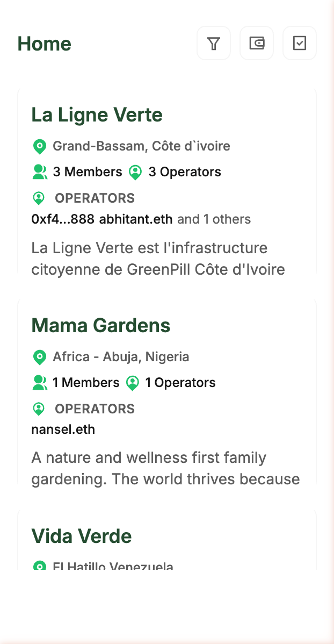Click location pin beside Abuja, Nigeria

pyautogui.click(x=39, y=357)
